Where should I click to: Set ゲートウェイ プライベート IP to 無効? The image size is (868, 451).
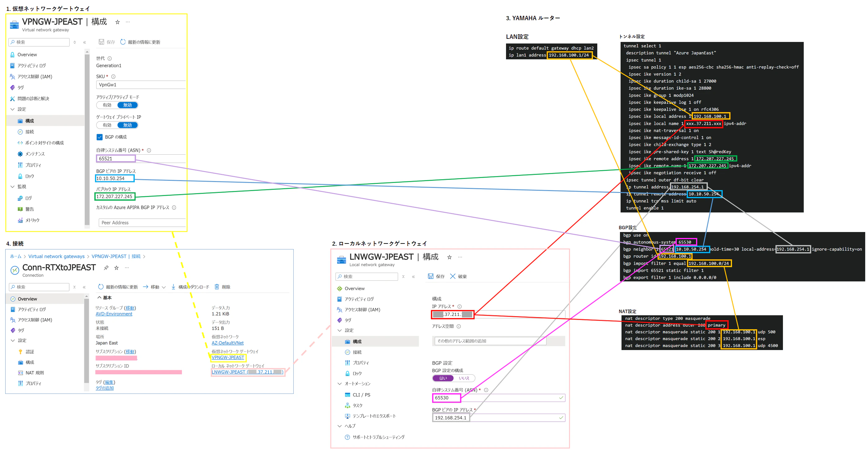point(127,125)
